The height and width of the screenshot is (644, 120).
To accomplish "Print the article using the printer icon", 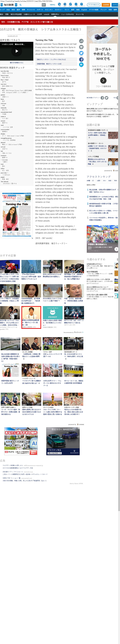I will click(x=81, y=47).
